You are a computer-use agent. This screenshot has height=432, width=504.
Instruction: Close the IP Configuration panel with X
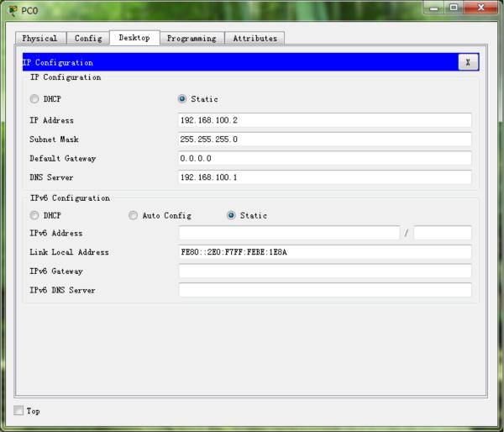point(468,62)
